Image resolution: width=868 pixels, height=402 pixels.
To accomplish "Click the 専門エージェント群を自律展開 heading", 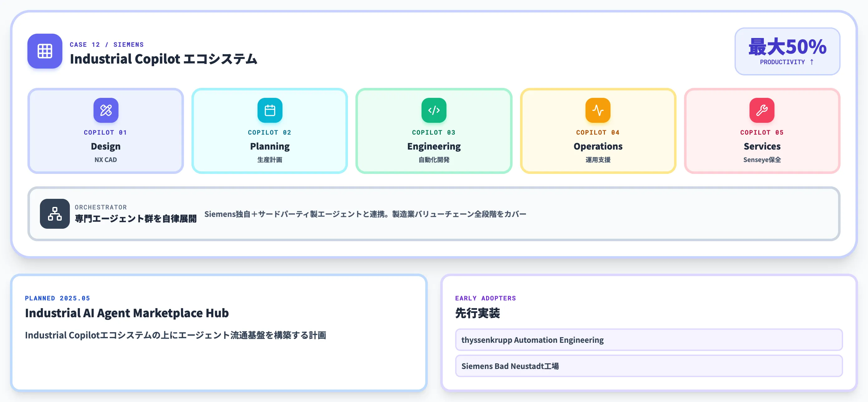I will point(135,219).
